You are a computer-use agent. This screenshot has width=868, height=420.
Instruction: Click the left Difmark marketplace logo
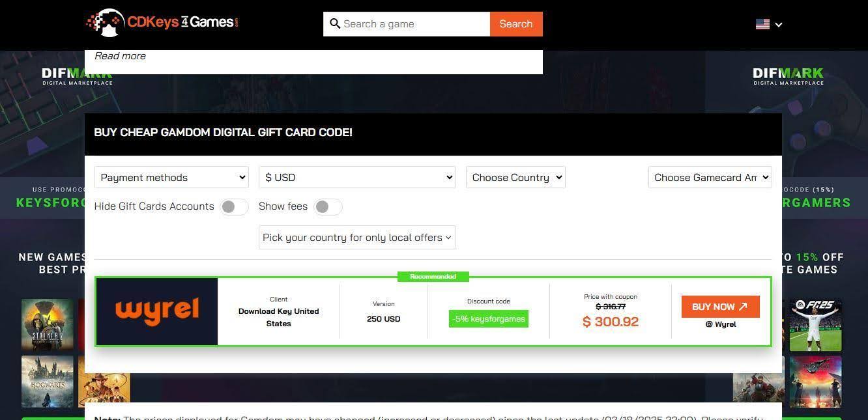pos(78,76)
